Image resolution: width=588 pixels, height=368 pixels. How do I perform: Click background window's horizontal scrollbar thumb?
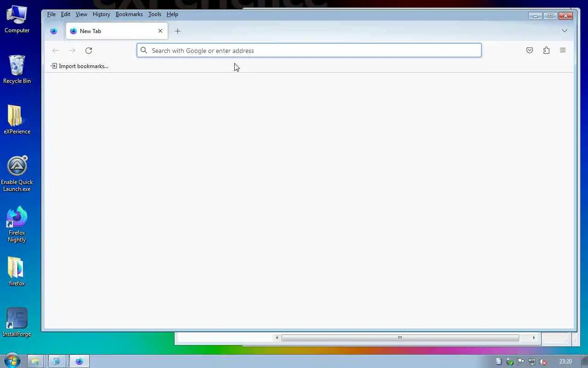(x=400, y=338)
